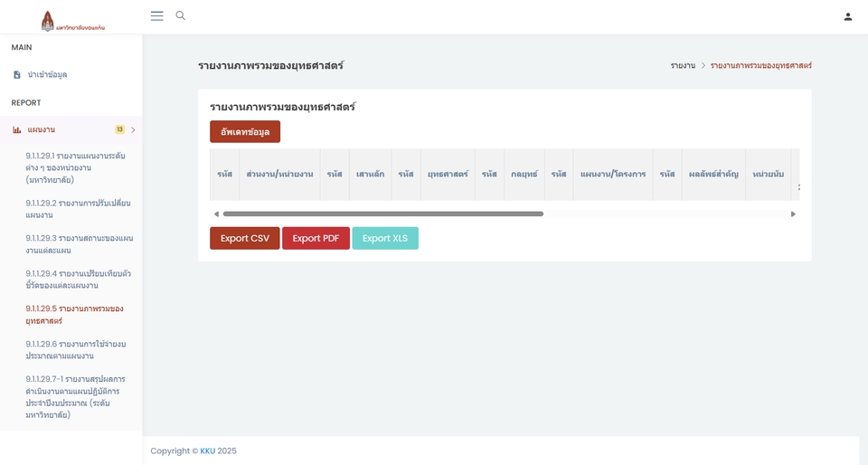Click the นำเข้าข้อมูล file import icon
868x465 pixels.
17,75
